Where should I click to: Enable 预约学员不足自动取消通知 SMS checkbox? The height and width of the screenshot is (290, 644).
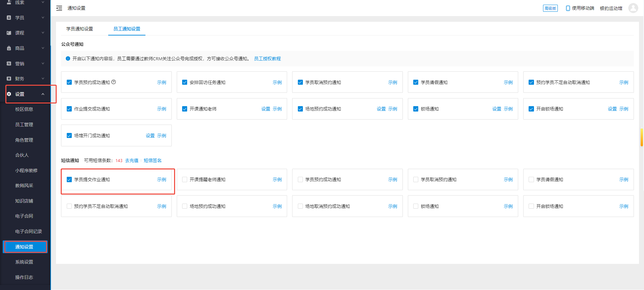(69, 206)
